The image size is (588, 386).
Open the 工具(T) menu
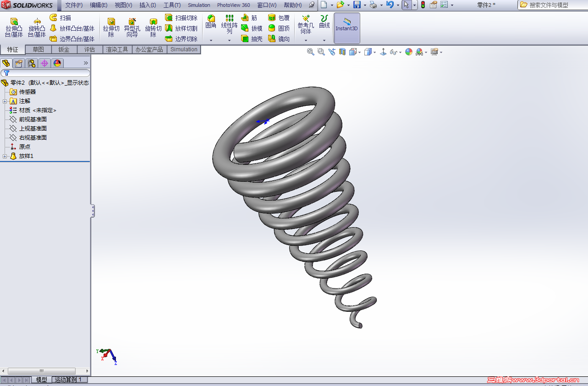pos(172,5)
